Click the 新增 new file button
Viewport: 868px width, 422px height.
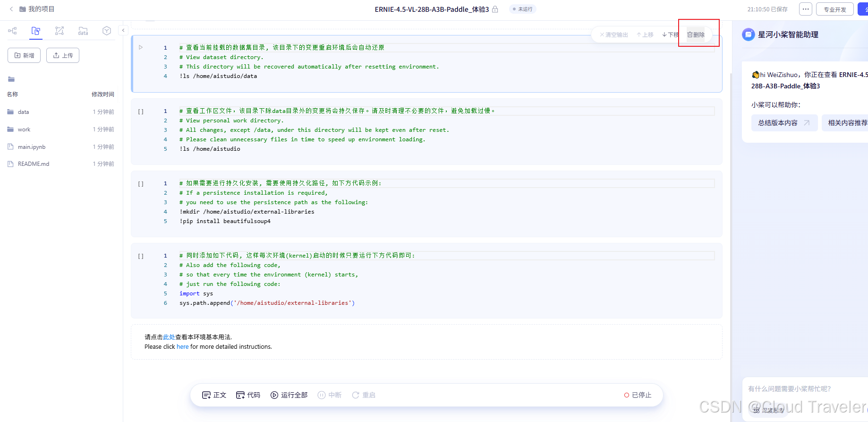click(24, 55)
